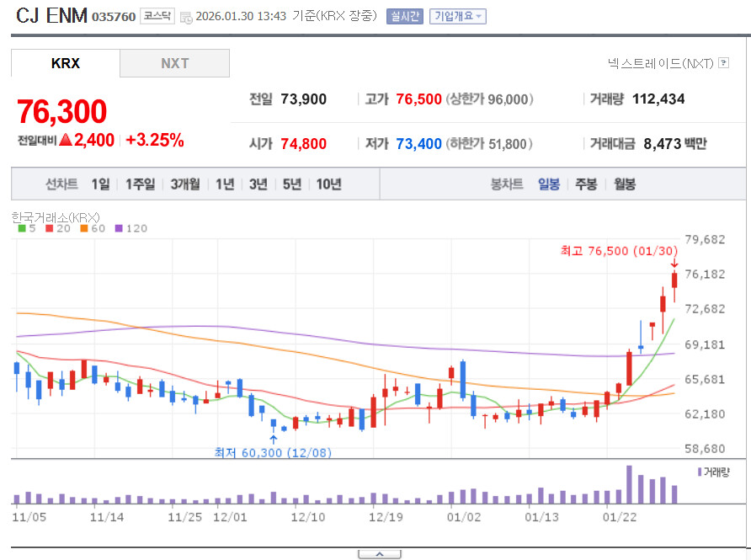Switch to the NXT exchange tab
The height and width of the screenshot is (560, 751).
coord(175,63)
